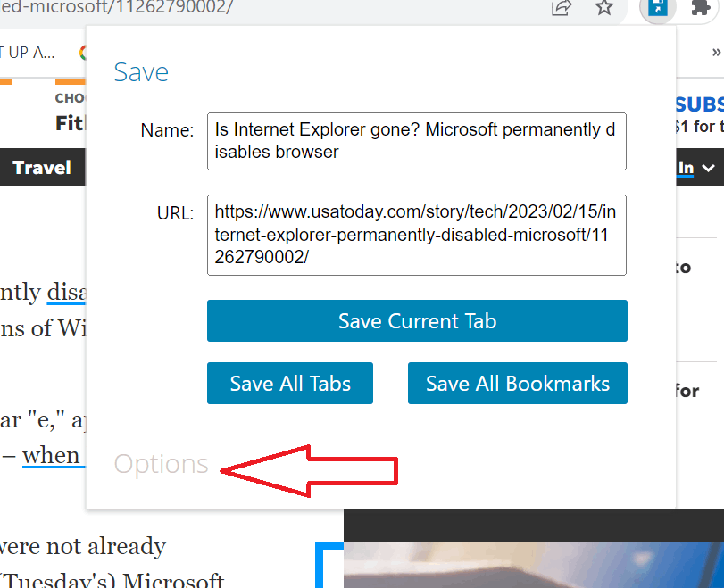
Task: Open the Travel navigation menu item
Action: (x=42, y=168)
